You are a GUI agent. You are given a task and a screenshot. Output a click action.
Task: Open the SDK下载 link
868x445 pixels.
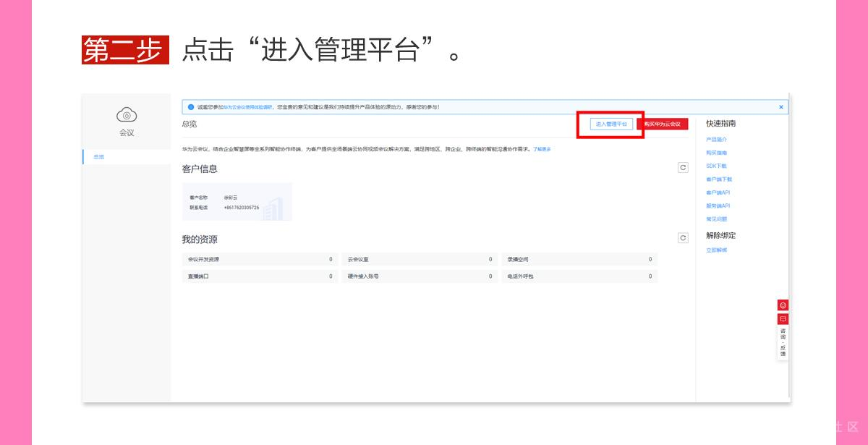716,166
